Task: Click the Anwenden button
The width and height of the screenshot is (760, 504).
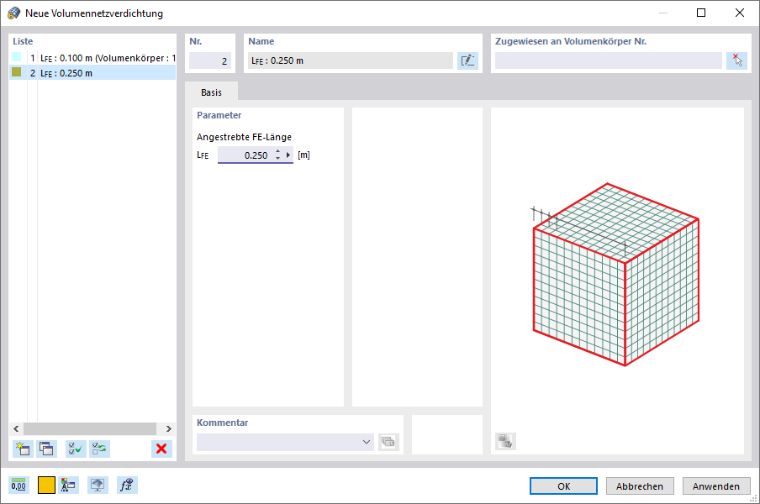Action: tap(716, 486)
